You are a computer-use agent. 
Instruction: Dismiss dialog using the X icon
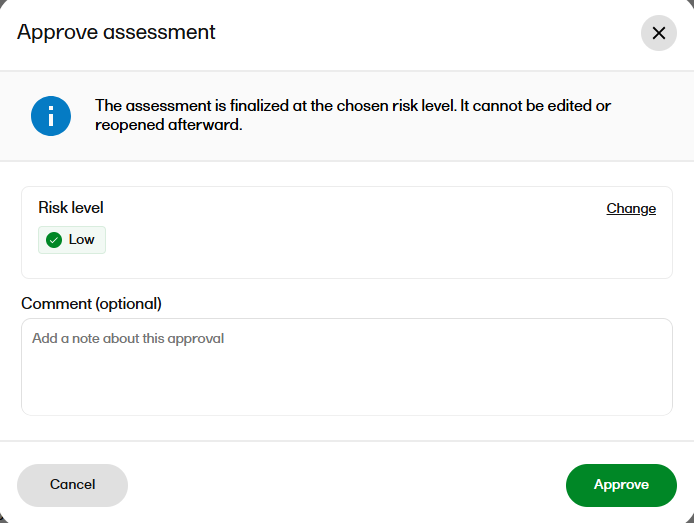659,33
